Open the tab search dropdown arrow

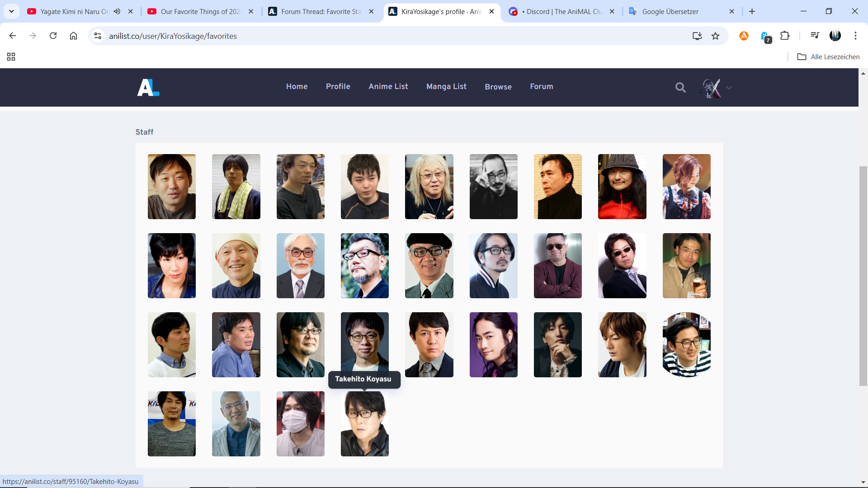[11, 11]
